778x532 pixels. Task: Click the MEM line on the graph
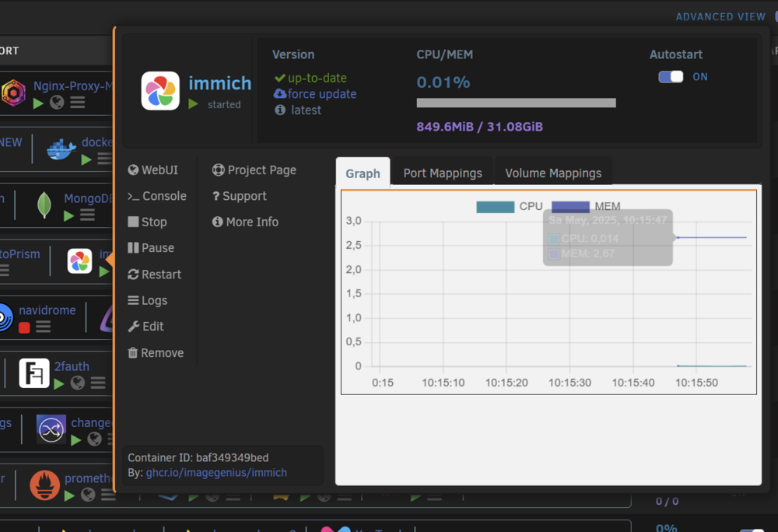(712, 237)
